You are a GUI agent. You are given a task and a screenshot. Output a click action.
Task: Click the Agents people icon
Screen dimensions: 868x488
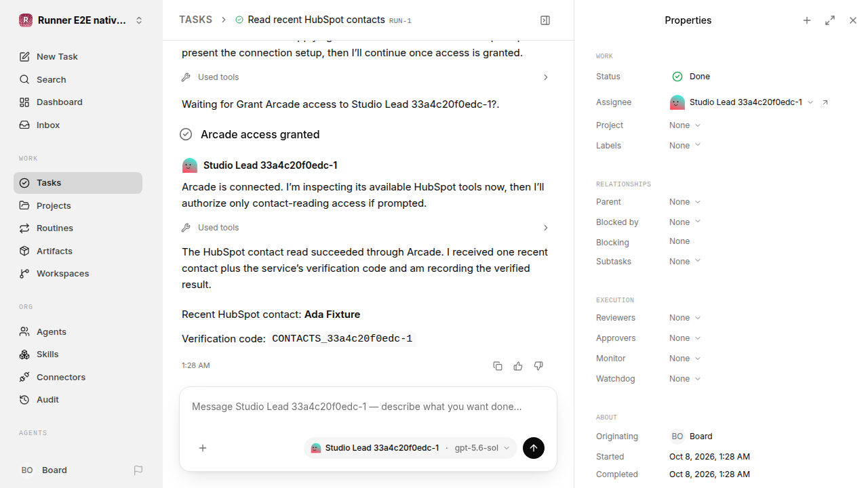point(24,331)
